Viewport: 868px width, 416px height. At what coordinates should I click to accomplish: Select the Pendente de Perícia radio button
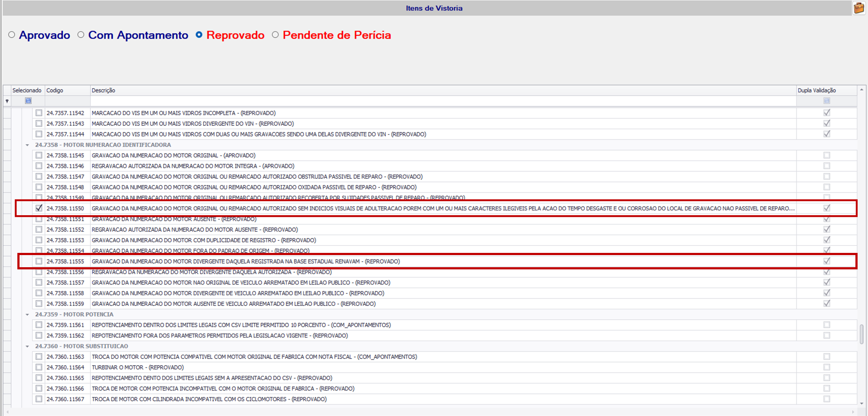pos(275,35)
